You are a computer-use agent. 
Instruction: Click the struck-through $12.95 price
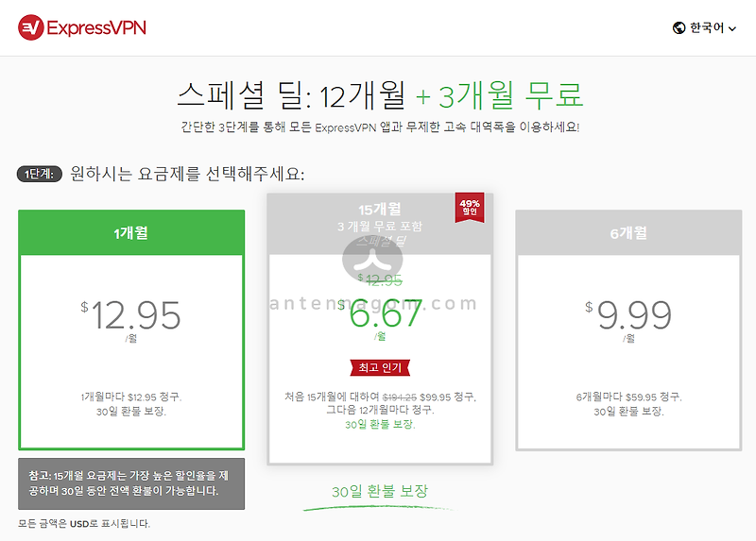[381, 279]
